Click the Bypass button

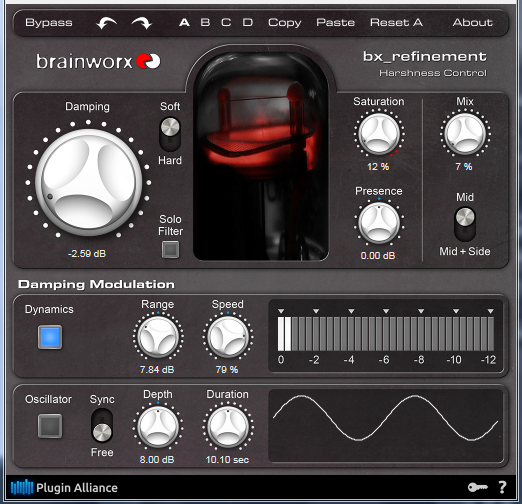pyautogui.click(x=49, y=23)
